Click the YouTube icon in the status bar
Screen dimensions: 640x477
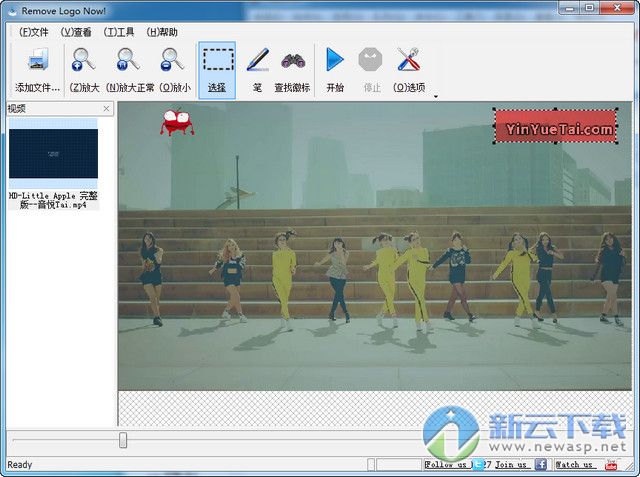[x=611, y=464]
